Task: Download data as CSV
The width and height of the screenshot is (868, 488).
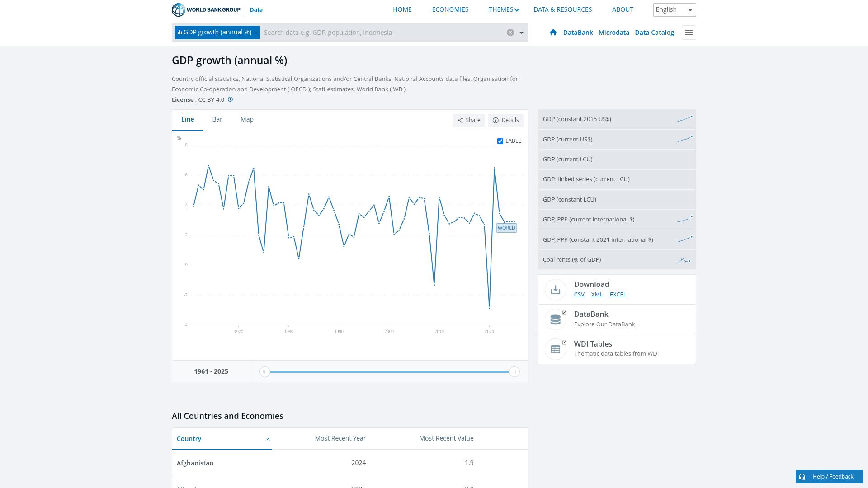Action: (x=579, y=295)
